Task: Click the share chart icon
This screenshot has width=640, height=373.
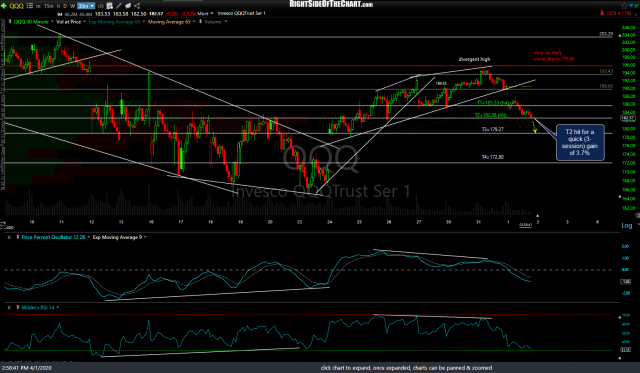Action: click(137, 6)
